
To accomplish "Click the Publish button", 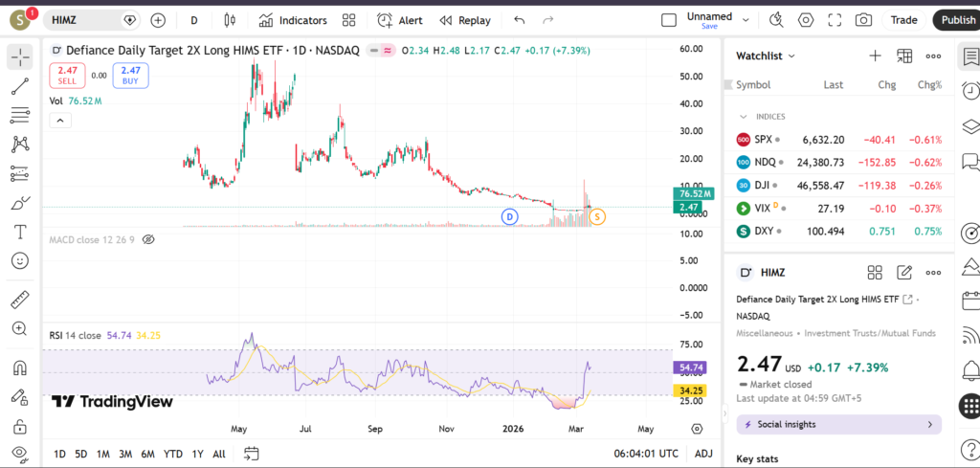I will click(957, 20).
